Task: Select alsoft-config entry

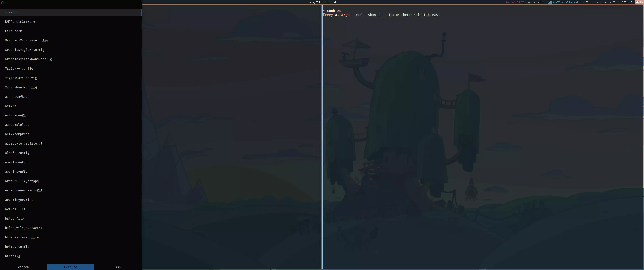Action: pyautogui.click(x=71, y=153)
